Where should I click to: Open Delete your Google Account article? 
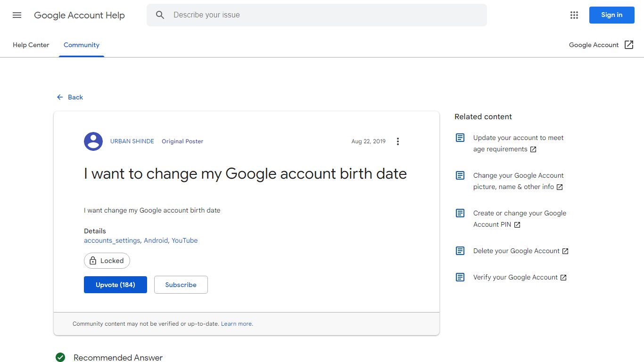tap(521, 251)
